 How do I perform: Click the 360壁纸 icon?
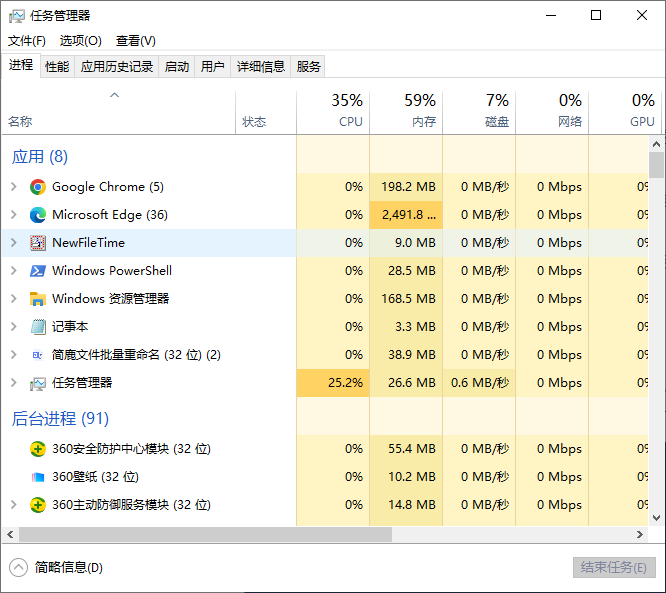38,477
